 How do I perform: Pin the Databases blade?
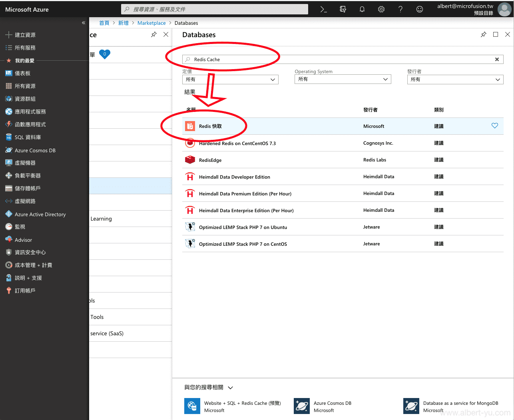484,34
